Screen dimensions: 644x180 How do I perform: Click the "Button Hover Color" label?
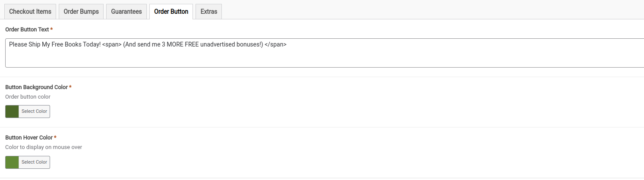[29, 137]
